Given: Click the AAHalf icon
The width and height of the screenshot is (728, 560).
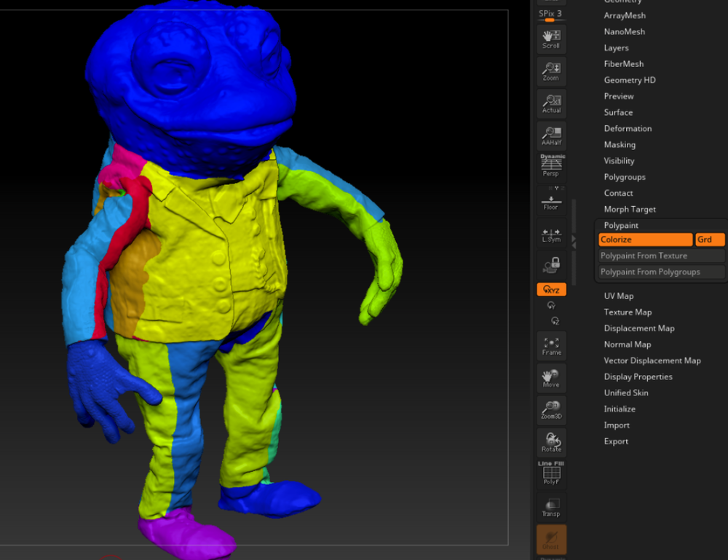Looking at the screenshot, I should coord(551,135).
